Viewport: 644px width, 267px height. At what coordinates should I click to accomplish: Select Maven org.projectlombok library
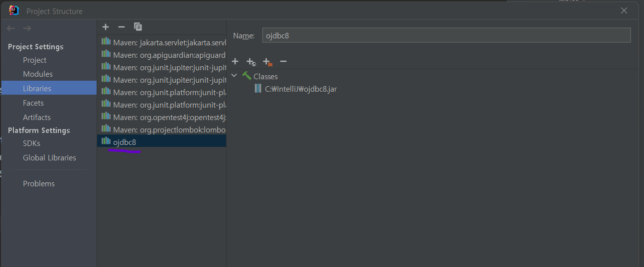162,130
